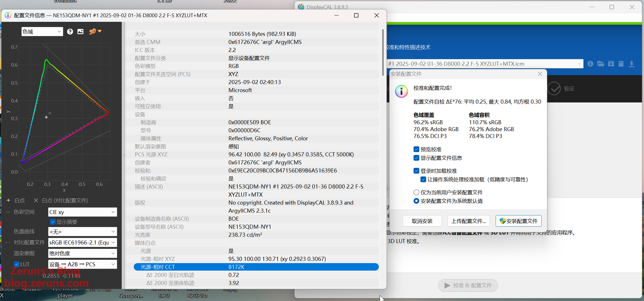Image resolution: width=644 pixels, height=301 pixels.
Task: Open the orange 3D view menu
Action: [95, 32]
